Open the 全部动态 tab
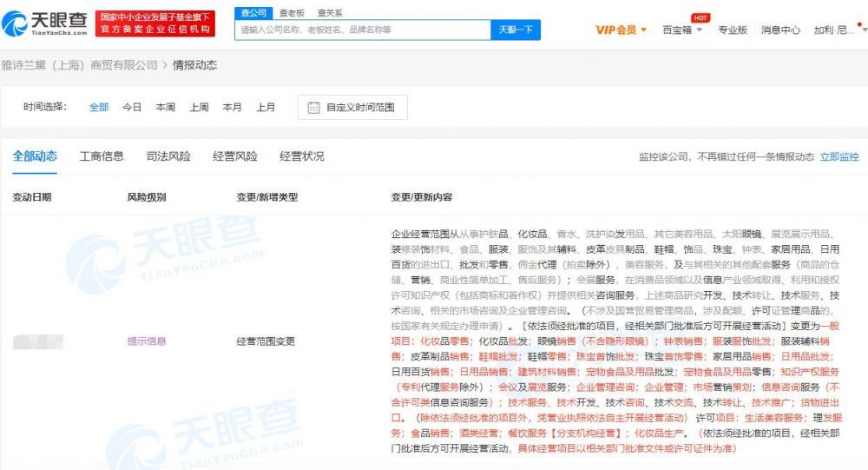Image resolution: width=868 pixels, height=470 pixels. pyautogui.click(x=35, y=156)
